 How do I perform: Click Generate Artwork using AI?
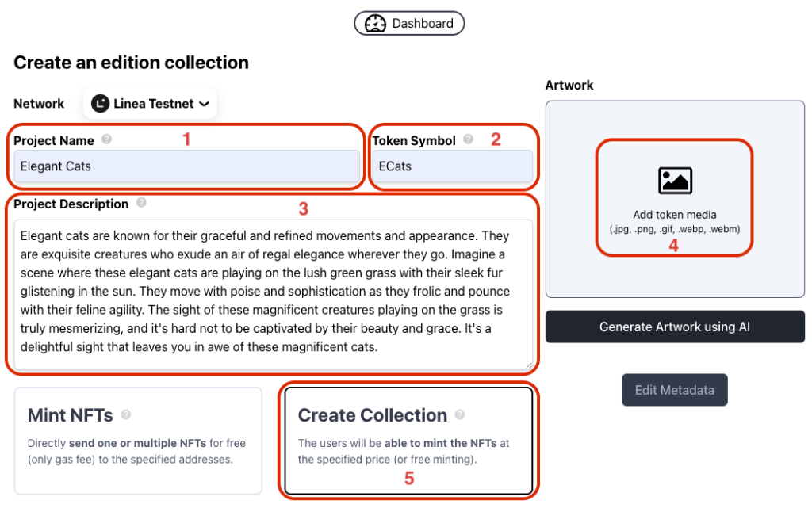point(675,327)
